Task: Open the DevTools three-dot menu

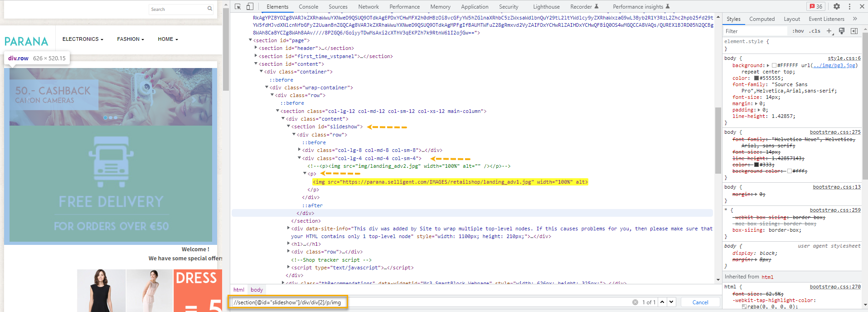Action: [849, 6]
